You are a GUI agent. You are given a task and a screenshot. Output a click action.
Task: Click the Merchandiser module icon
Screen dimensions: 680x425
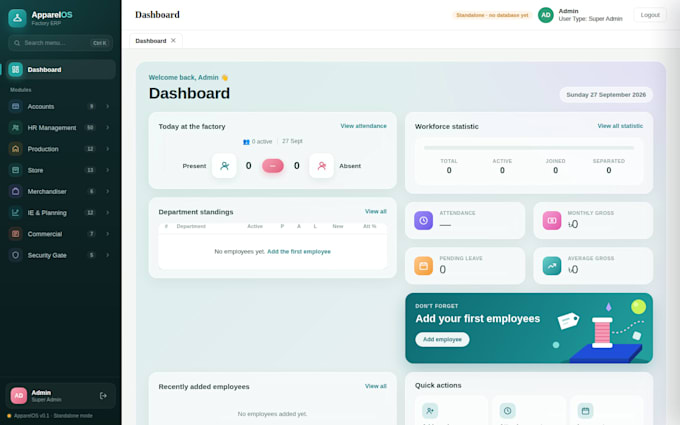coord(16,191)
